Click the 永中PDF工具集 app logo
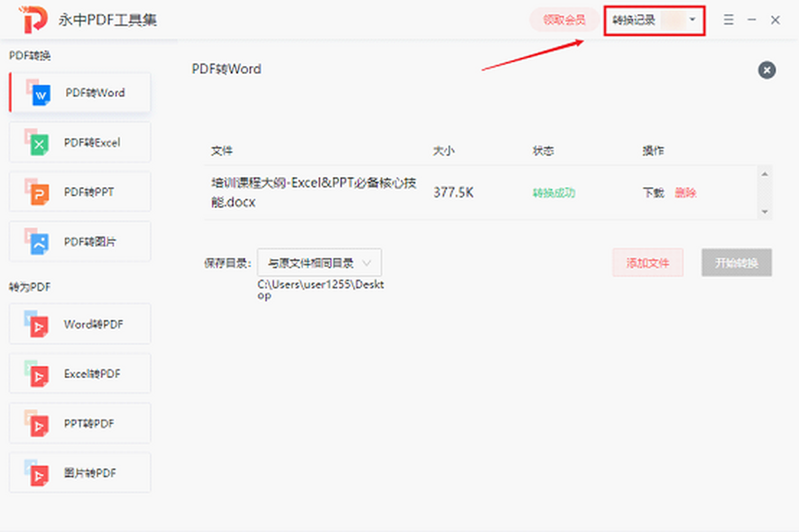The image size is (799, 532). click(34, 21)
